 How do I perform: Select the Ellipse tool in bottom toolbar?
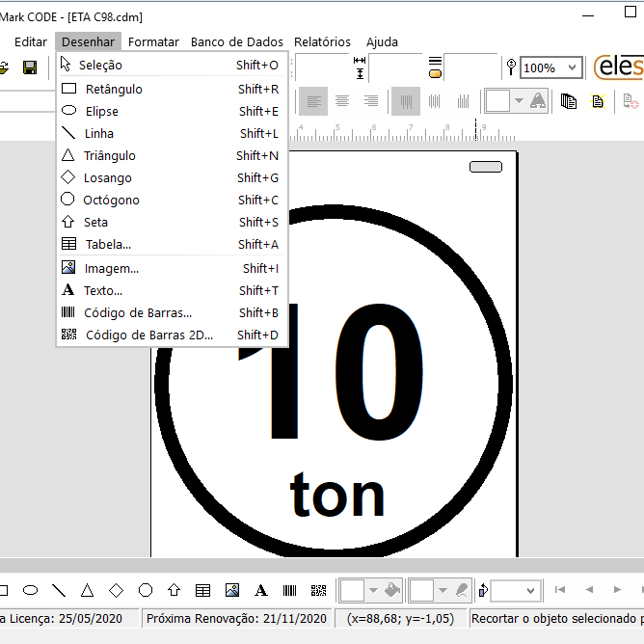pos(31,591)
